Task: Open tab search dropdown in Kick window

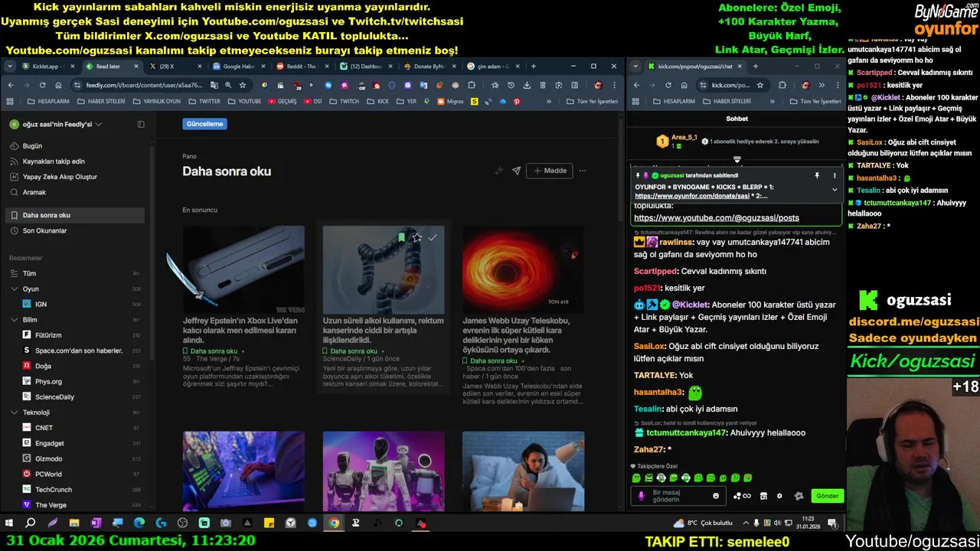Action: 635,67
